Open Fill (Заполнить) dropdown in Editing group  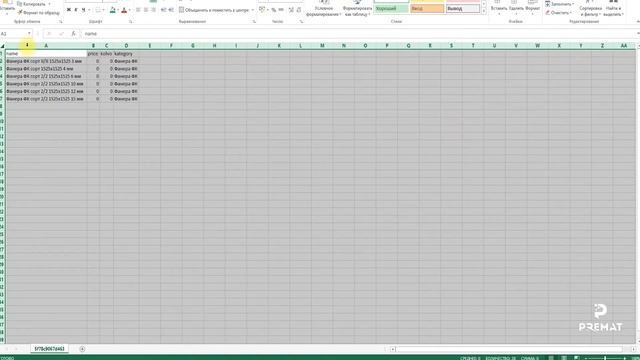tap(560, 4)
